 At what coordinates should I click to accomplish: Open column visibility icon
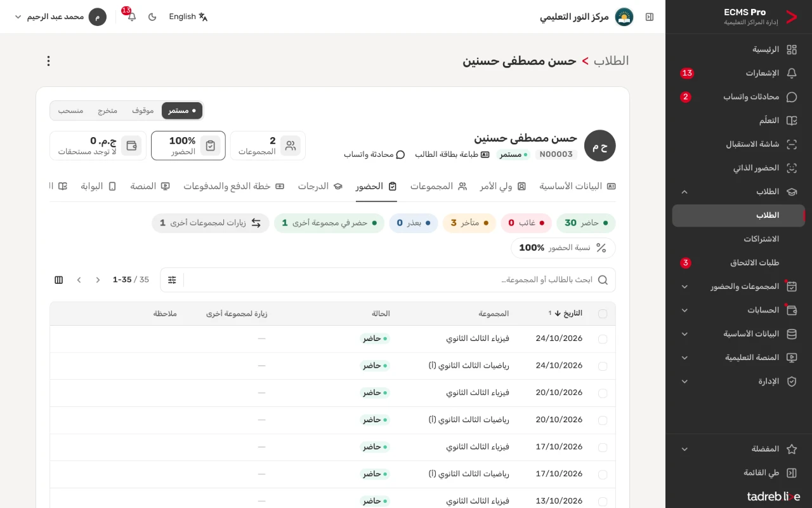pos(59,280)
